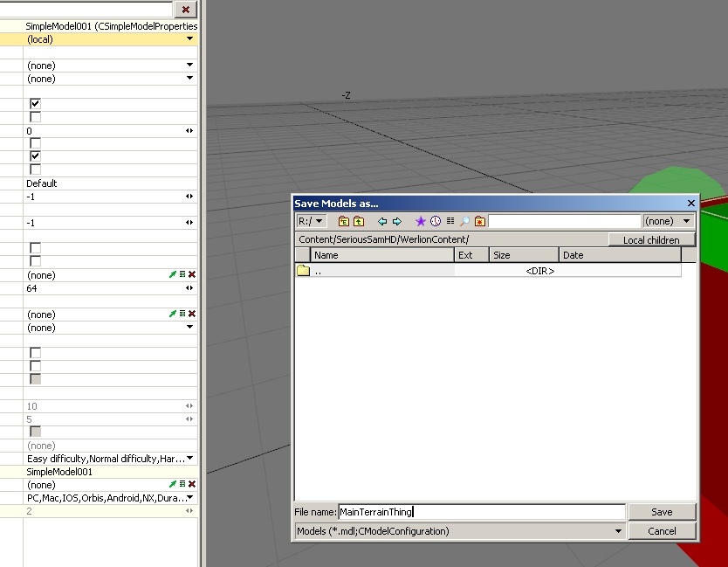Switch file list view mode icon
728x567 pixels.
[x=450, y=221]
